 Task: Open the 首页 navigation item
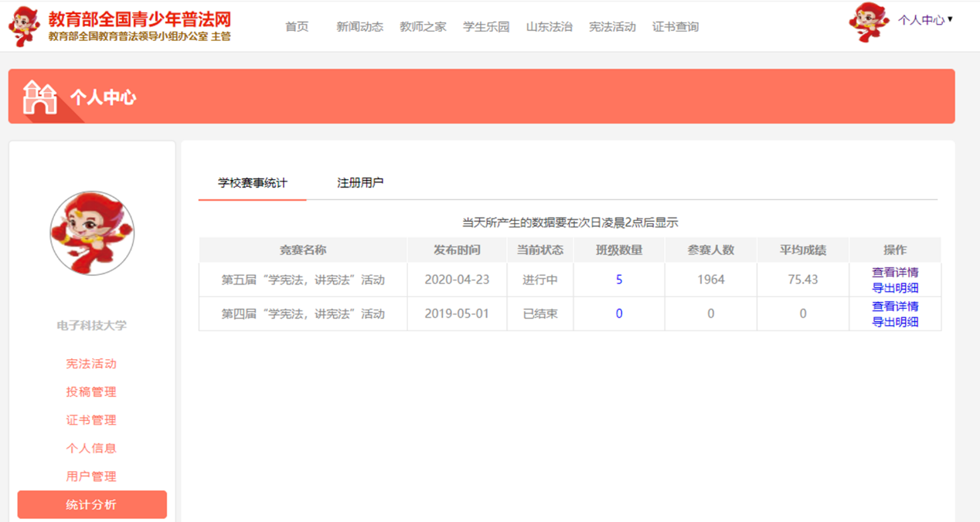[297, 26]
